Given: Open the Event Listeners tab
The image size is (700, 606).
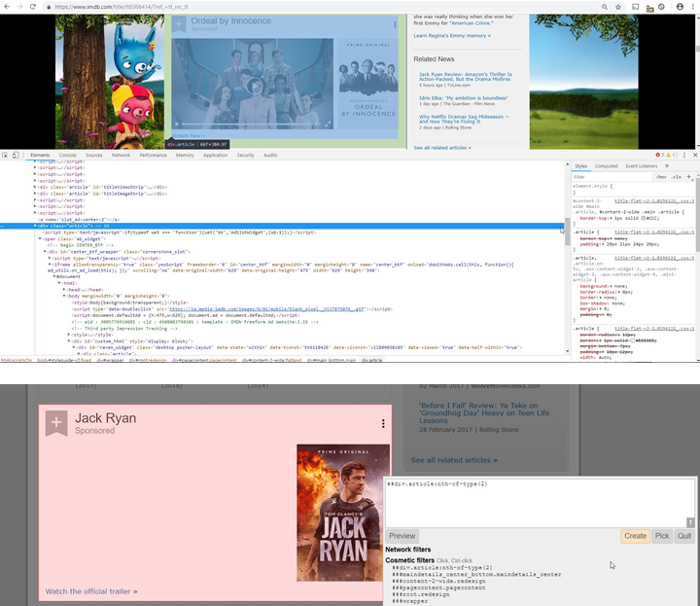Looking at the screenshot, I should tap(642, 165).
